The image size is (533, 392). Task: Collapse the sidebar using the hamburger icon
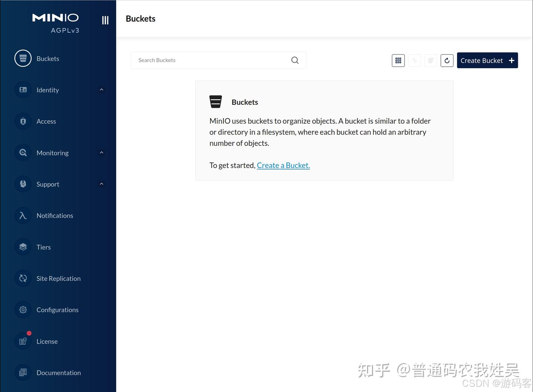105,20
